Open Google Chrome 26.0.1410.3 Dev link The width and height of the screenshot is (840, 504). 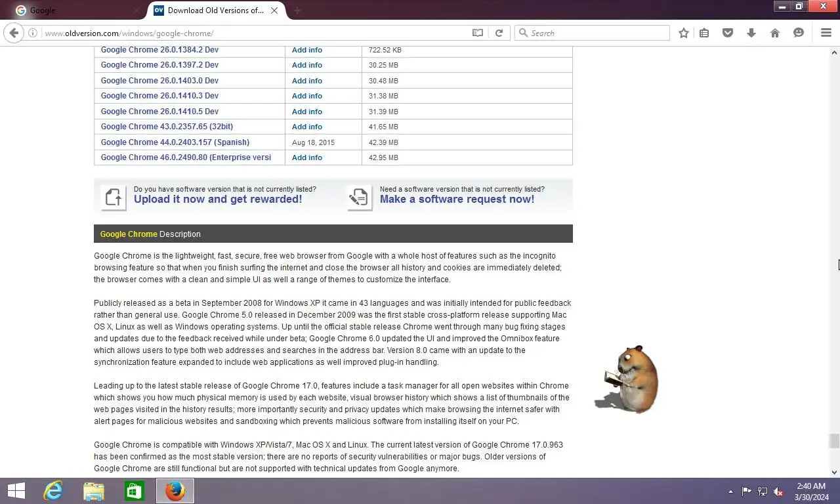[x=159, y=96]
